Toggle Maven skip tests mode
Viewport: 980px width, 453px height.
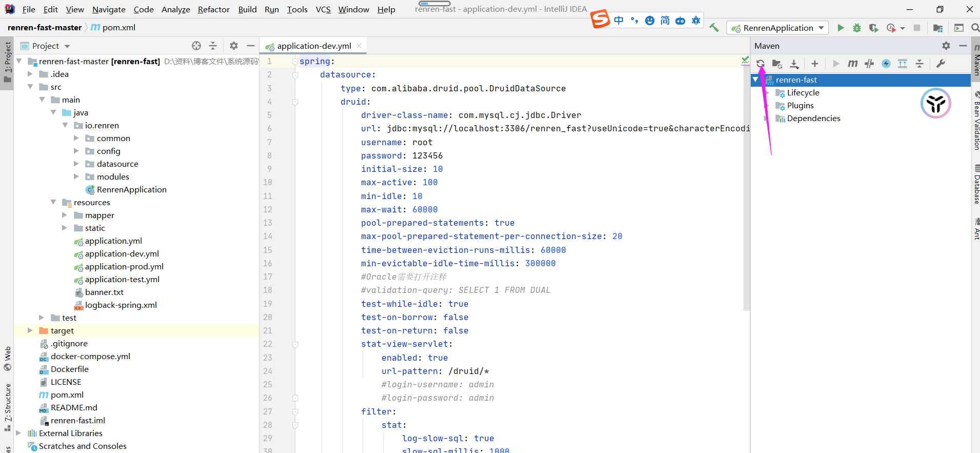pyautogui.click(x=886, y=64)
